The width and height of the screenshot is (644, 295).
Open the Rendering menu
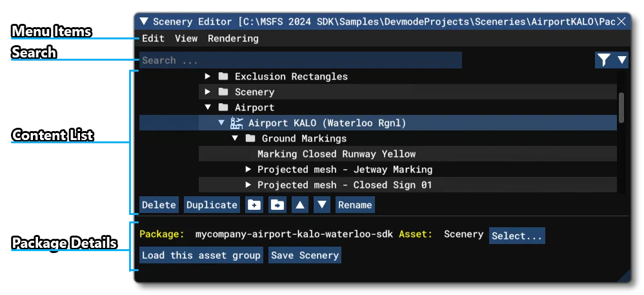[x=233, y=39]
